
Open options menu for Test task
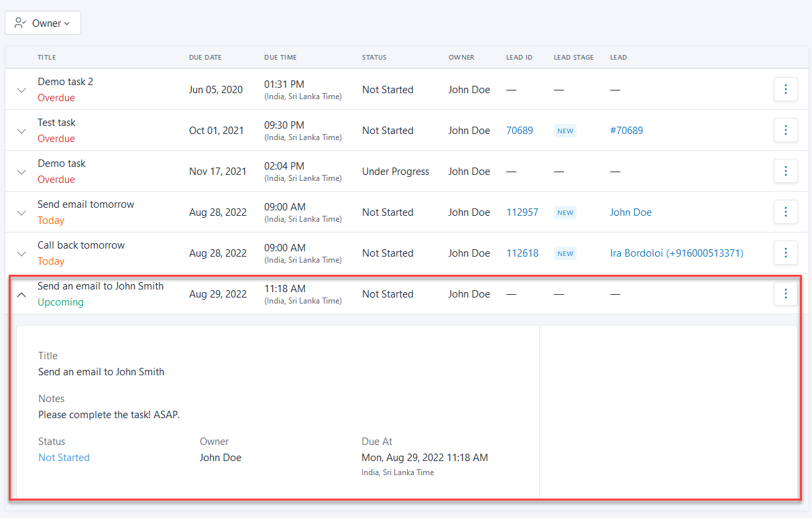(785, 130)
